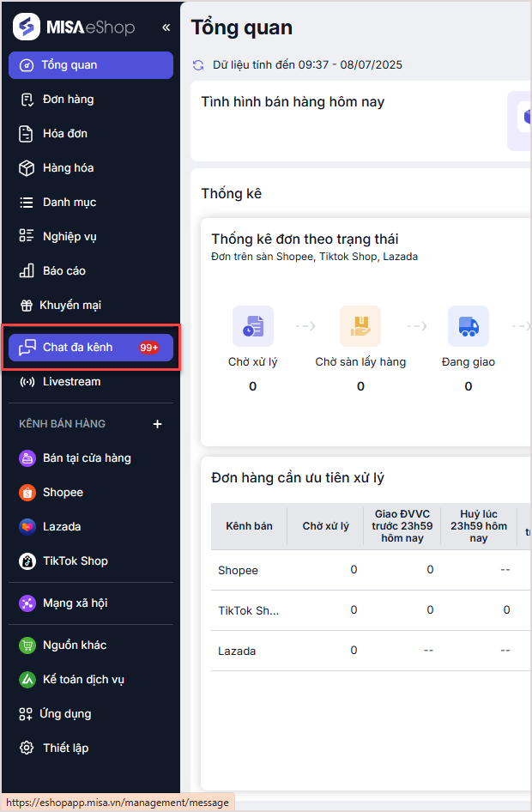Click the Huỷ lúc 23h59 hôm nay header
Image resolution: width=532 pixels, height=812 pixels.
pos(479,526)
